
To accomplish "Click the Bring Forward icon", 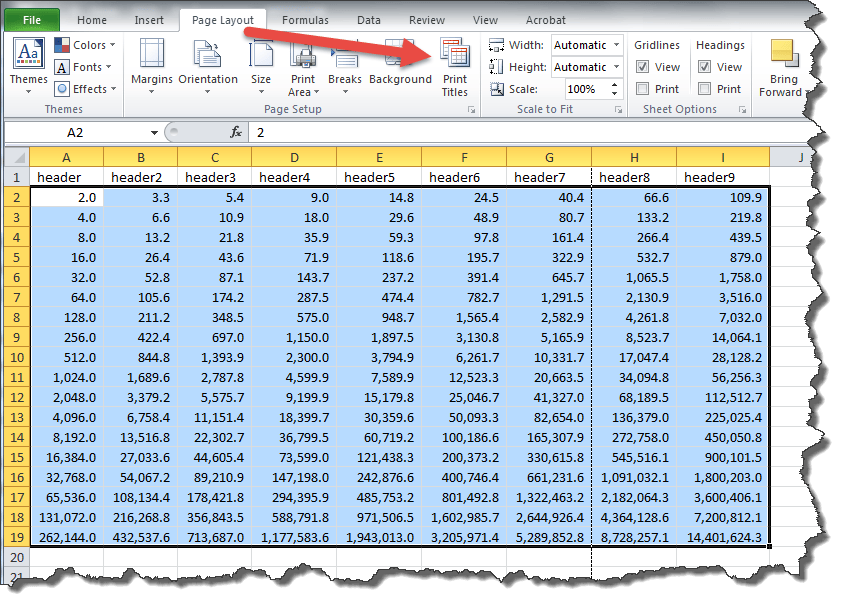I will click(x=784, y=53).
